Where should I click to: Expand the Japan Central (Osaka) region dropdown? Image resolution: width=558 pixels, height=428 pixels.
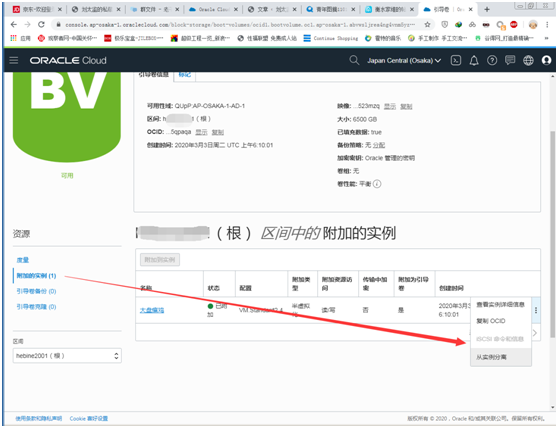[x=404, y=60]
